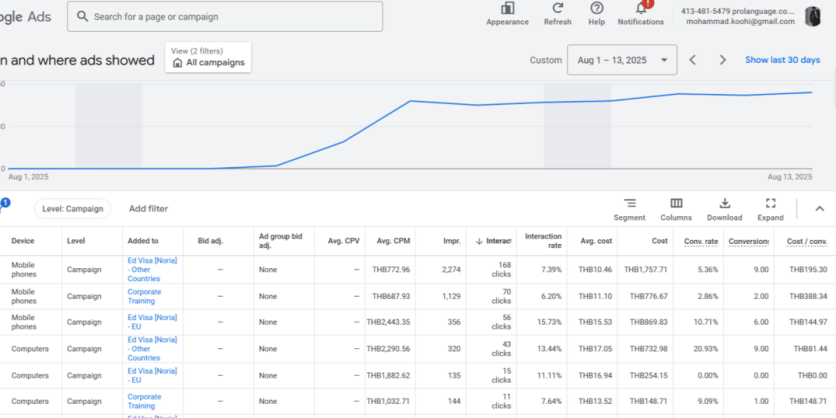
Task: Sort by the Avg. CPM column header
Action: click(393, 241)
